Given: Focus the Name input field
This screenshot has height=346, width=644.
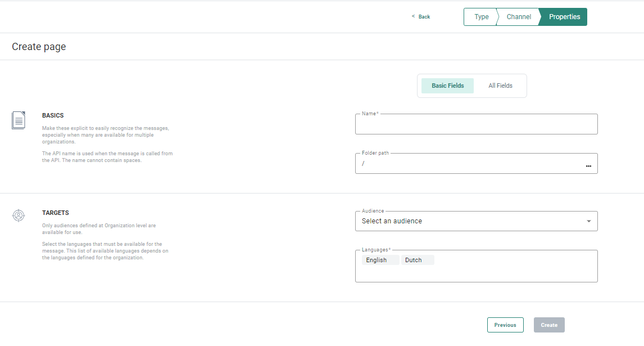Looking at the screenshot, I should (x=476, y=124).
